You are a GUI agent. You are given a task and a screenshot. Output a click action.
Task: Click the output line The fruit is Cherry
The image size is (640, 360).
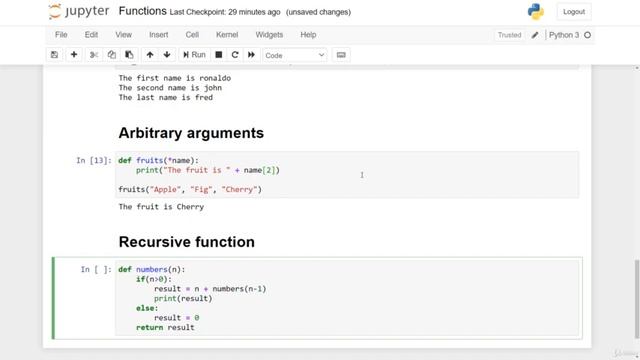(x=161, y=207)
